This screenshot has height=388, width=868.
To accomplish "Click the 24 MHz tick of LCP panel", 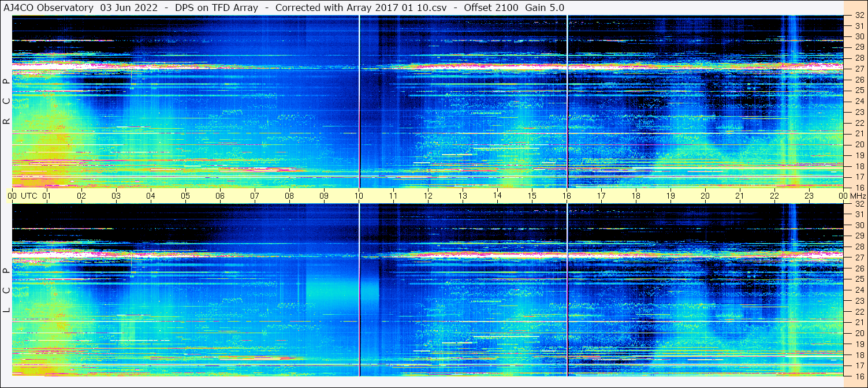I will [x=859, y=290].
